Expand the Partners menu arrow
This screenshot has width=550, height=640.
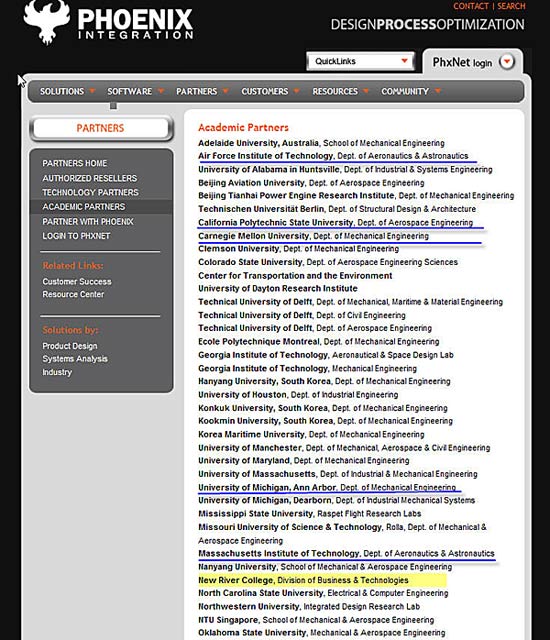(226, 91)
